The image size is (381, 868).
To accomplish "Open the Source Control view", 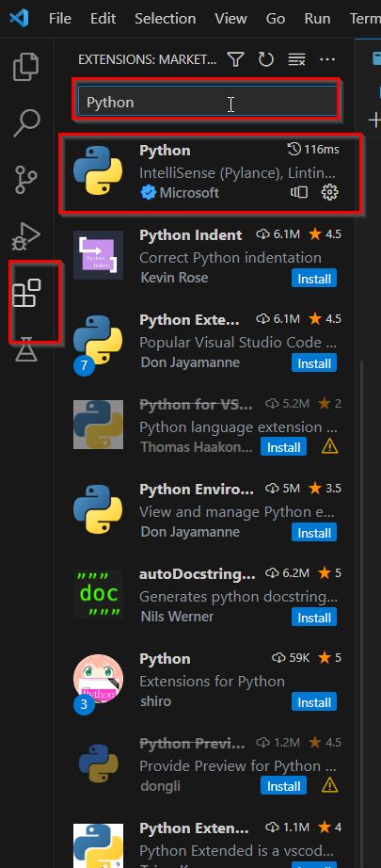I will [x=26, y=180].
